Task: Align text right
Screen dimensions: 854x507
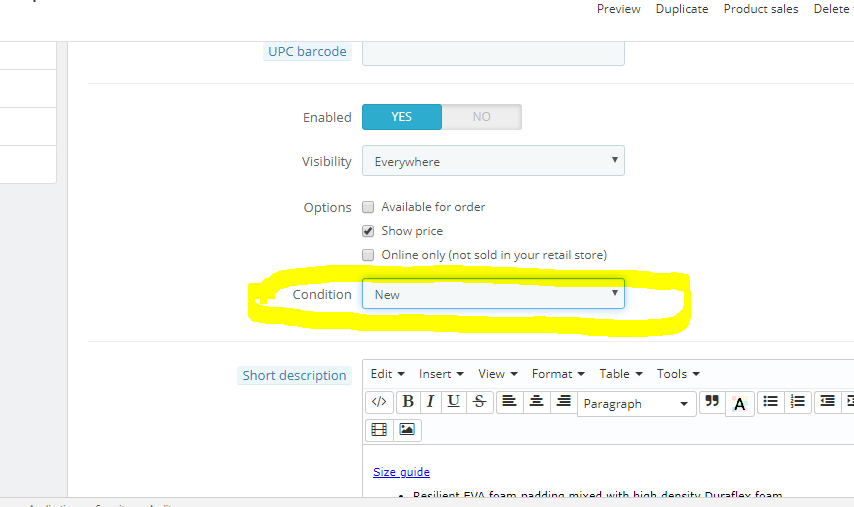Action: point(564,402)
